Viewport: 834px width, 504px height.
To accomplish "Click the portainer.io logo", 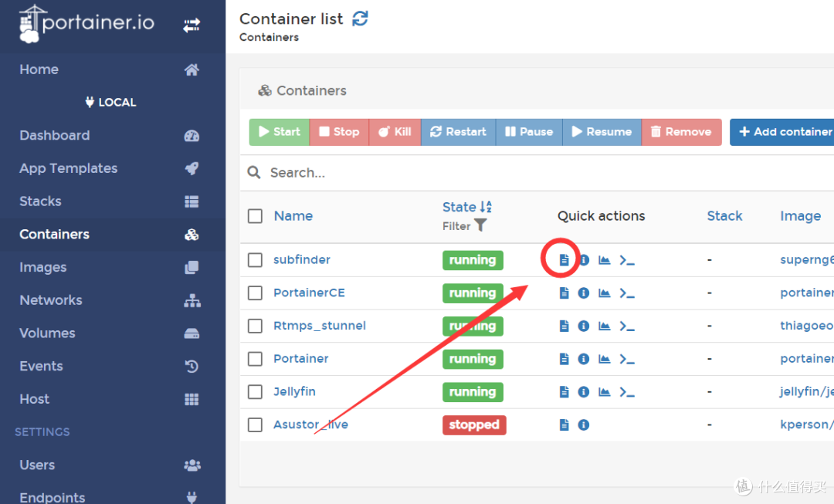I will coord(86,23).
